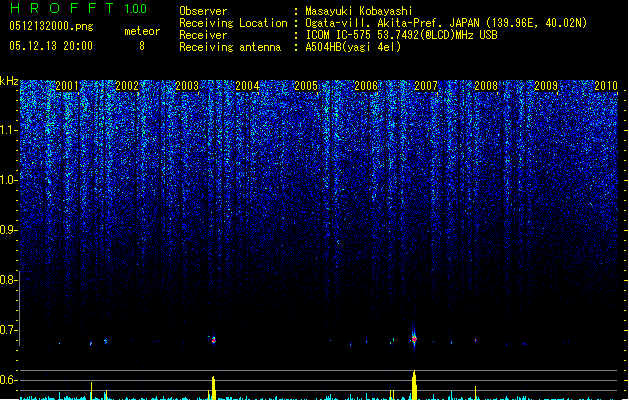
Task: Click the 2004 time marker
Action: pyautogui.click(x=247, y=85)
